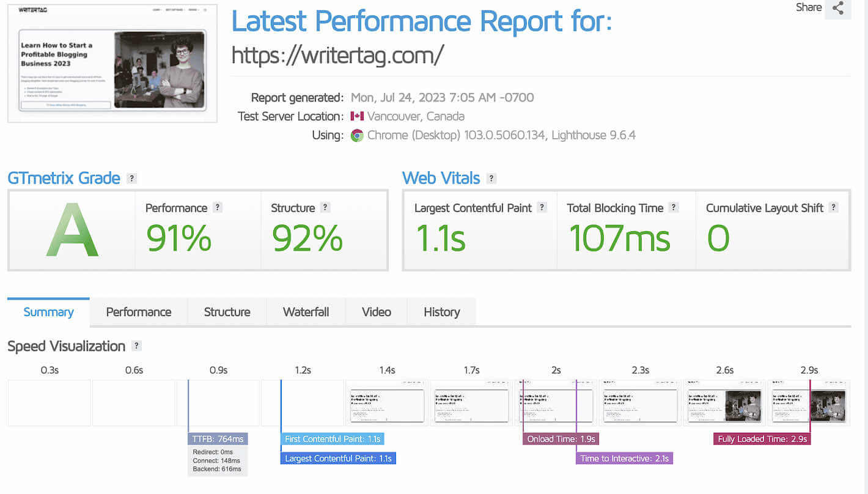Click the GTmetrix Grade heading

point(64,179)
